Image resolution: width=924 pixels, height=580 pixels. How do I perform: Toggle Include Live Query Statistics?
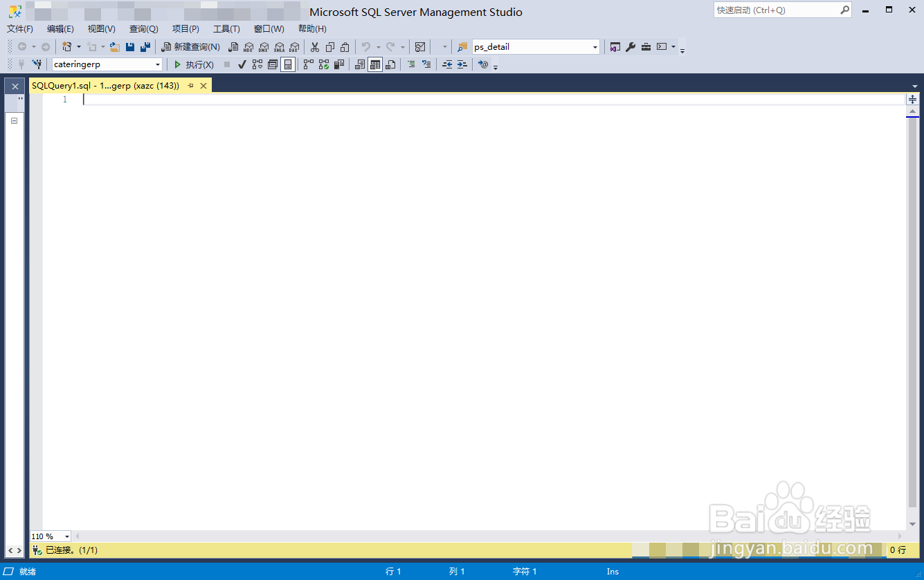[324, 64]
